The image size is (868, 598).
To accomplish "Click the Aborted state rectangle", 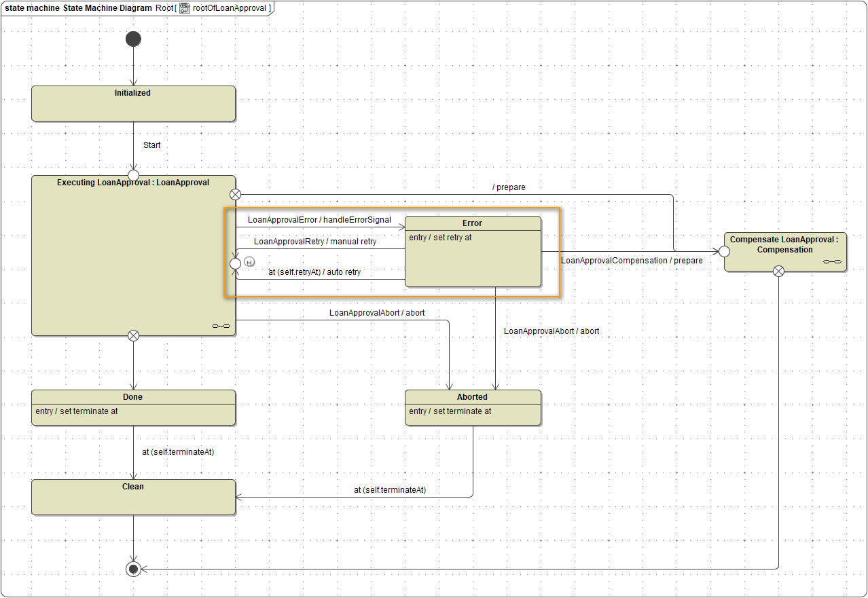I will point(473,407).
